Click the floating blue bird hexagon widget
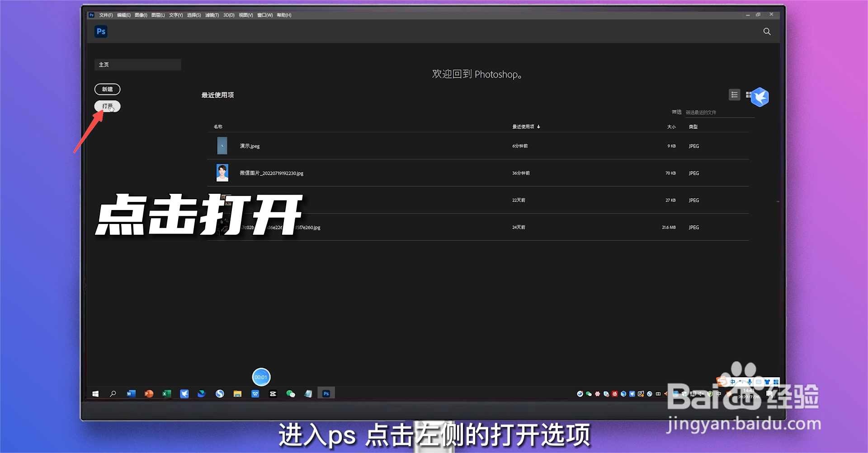Screen dimensions: 868x453 tap(760, 97)
